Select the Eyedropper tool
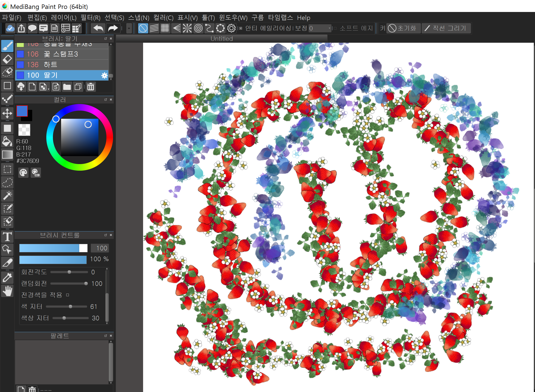The image size is (535, 392). (7, 278)
